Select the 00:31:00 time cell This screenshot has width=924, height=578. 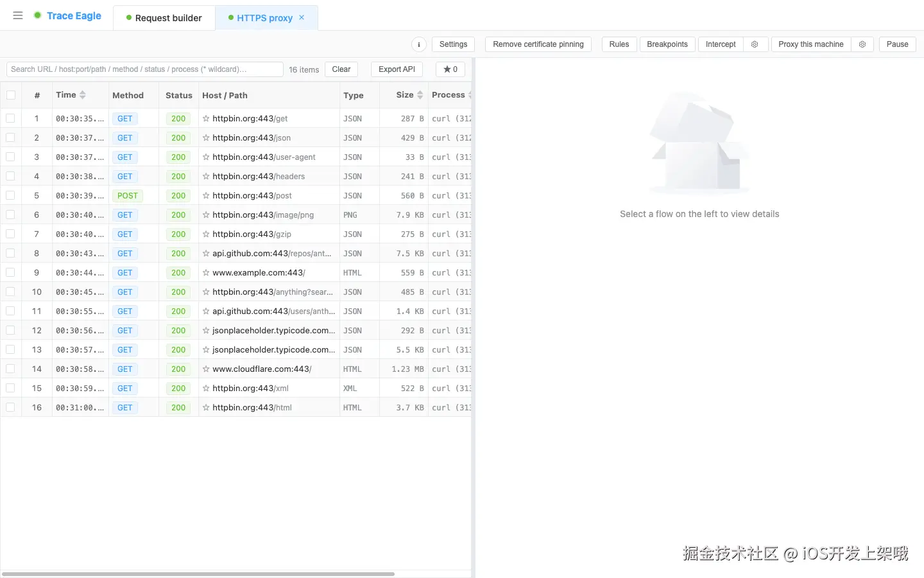(x=80, y=407)
